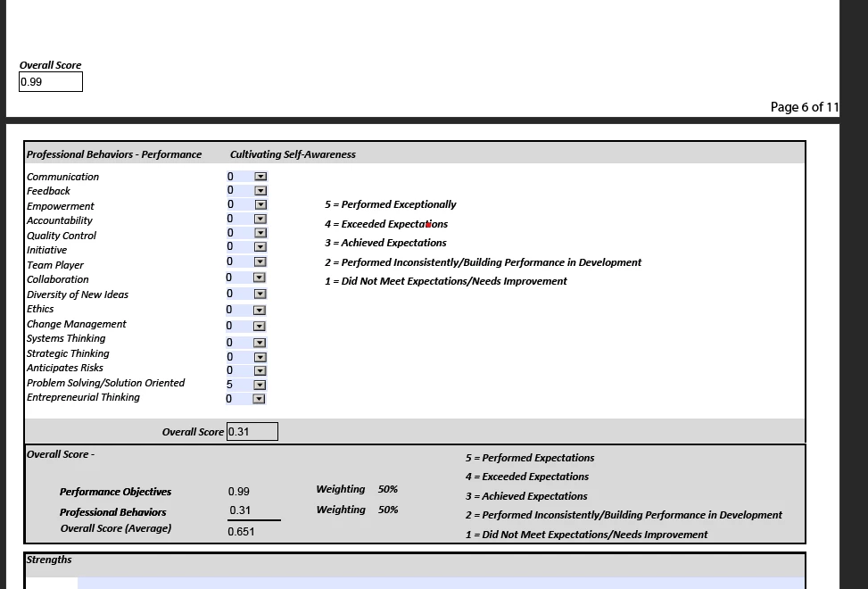Open the Systems Thinking rating dropdown
868x589 pixels.
click(x=260, y=343)
